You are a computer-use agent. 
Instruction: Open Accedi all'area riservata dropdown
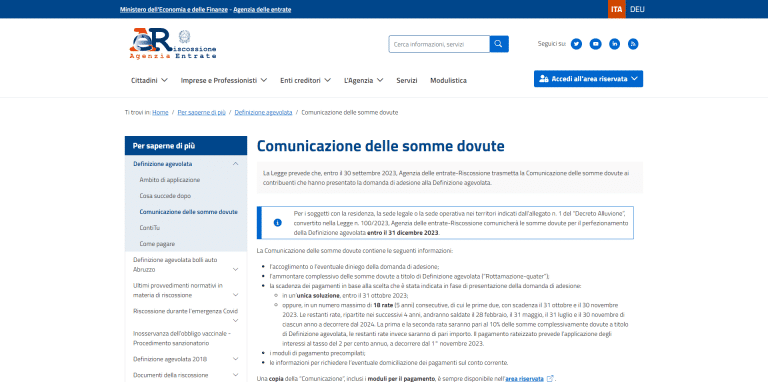[x=588, y=79]
